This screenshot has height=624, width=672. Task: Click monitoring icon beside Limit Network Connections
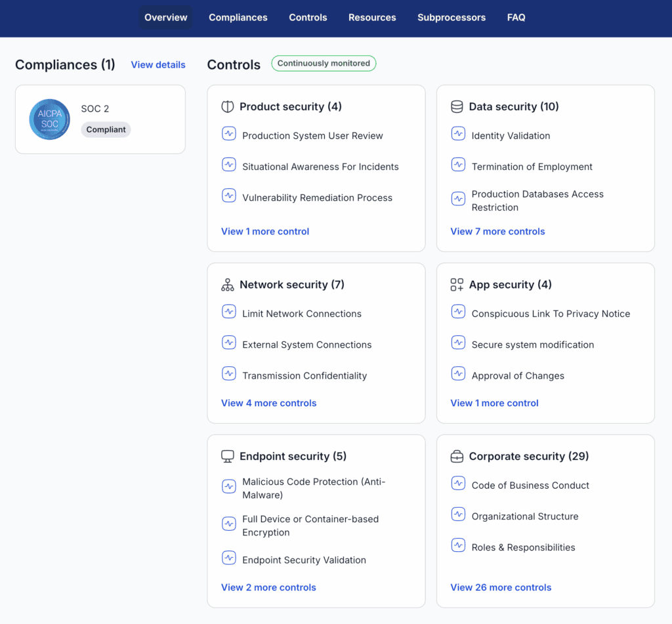229,312
